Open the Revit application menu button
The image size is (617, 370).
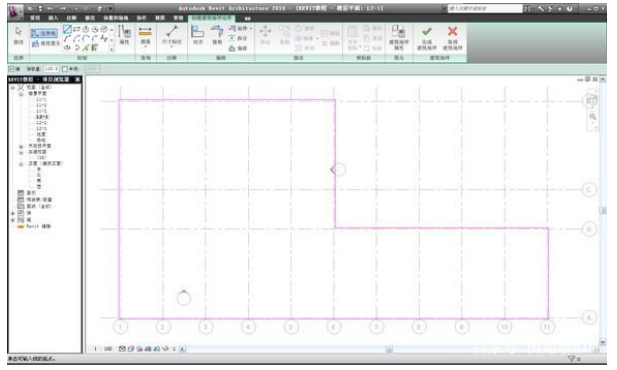[x=16, y=11]
